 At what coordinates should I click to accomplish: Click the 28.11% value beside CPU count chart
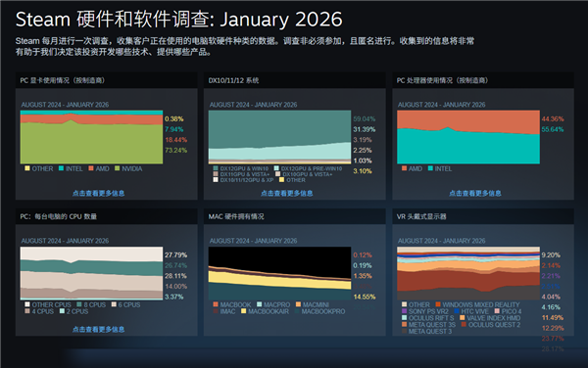point(175,276)
